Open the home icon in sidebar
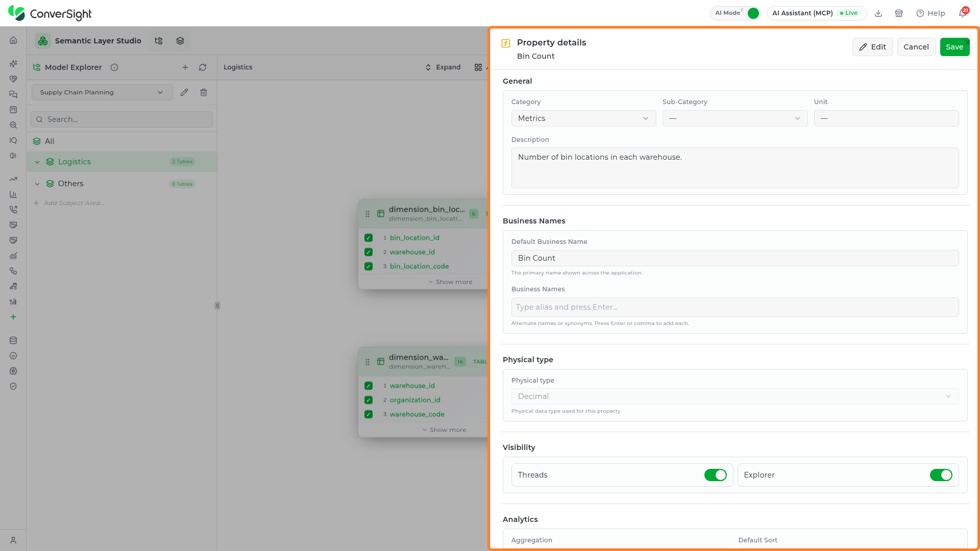Screen dimensions: 980x551 tap(13, 40)
